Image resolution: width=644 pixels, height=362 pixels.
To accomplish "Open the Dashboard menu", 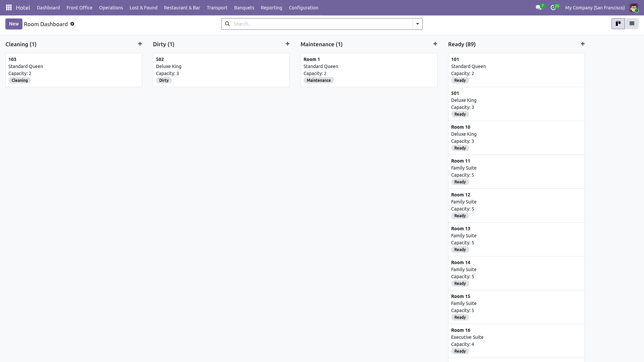I will (48, 7).
